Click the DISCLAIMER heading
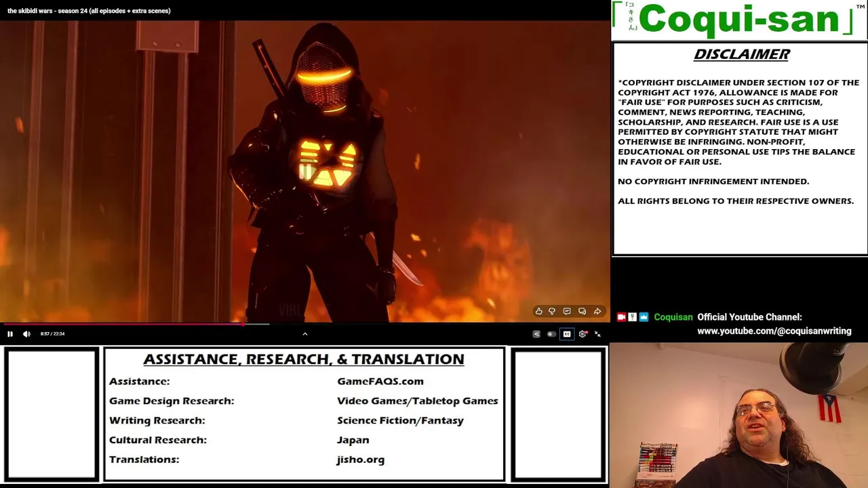868x488 pixels. click(x=742, y=54)
